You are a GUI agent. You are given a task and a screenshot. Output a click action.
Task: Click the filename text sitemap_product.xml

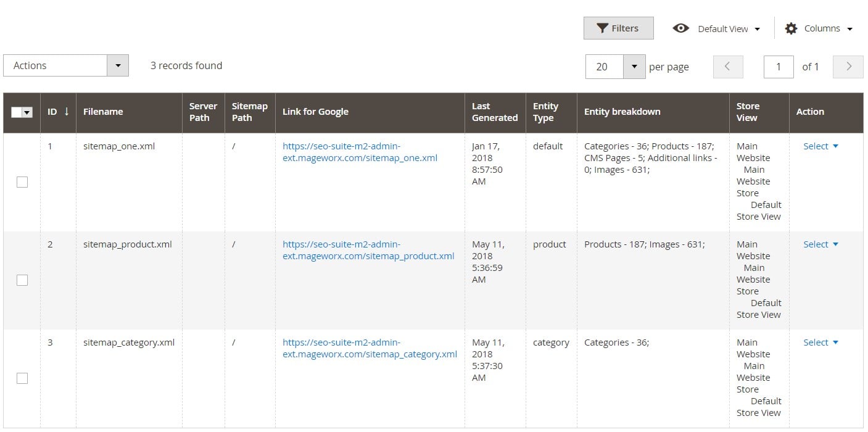tap(128, 244)
